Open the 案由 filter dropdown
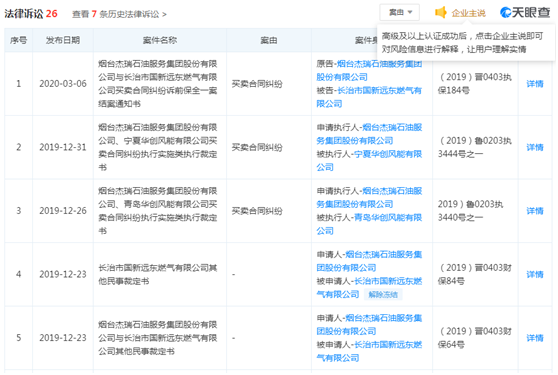 (399, 12)
